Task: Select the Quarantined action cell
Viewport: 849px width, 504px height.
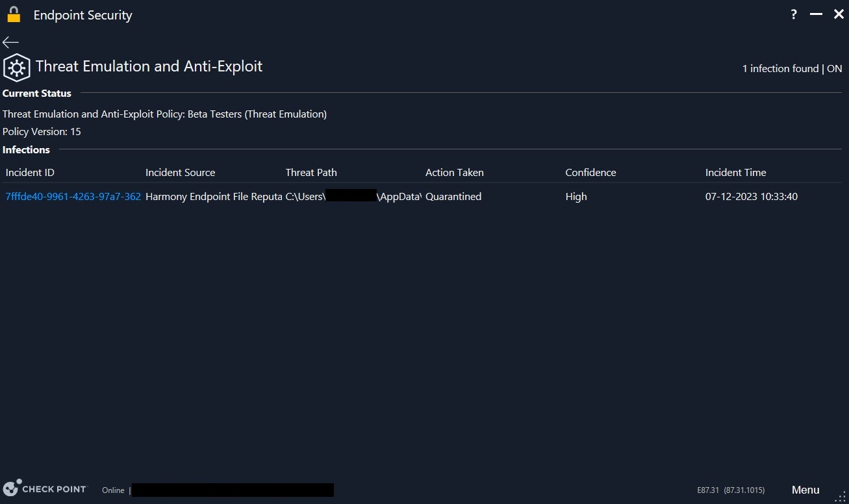Action: click(453, 197)
